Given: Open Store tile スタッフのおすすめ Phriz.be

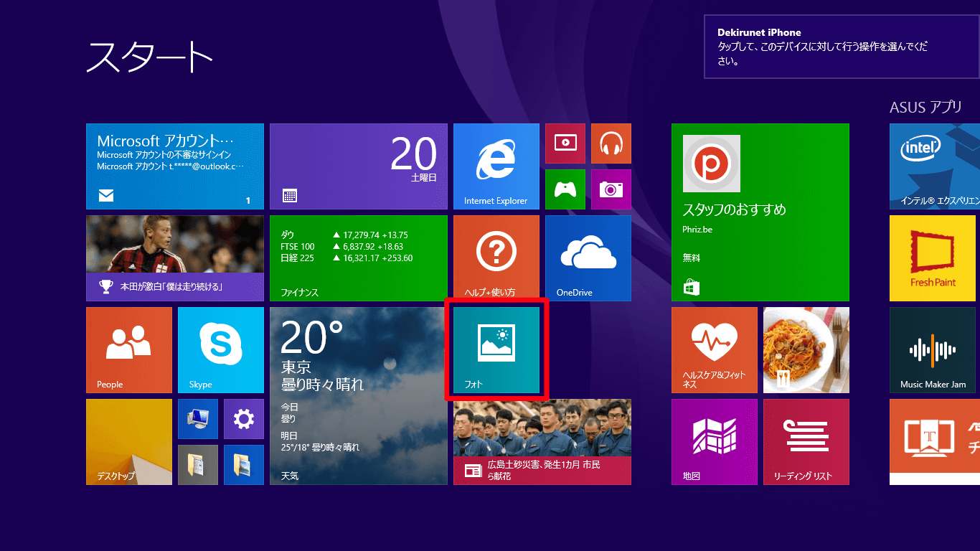Looking at the screenshot, I should pos(760,212).
